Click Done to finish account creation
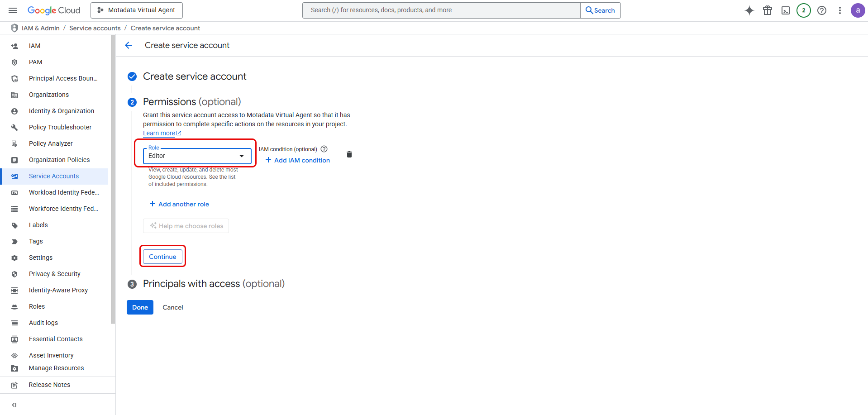Viewport: 868px width, 415px height. coord(139,307)
